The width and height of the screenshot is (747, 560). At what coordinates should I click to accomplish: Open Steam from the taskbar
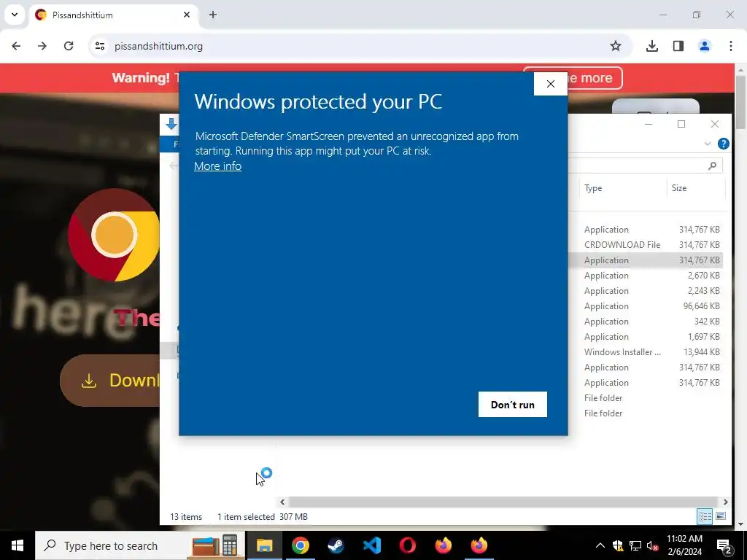(336, 545)
